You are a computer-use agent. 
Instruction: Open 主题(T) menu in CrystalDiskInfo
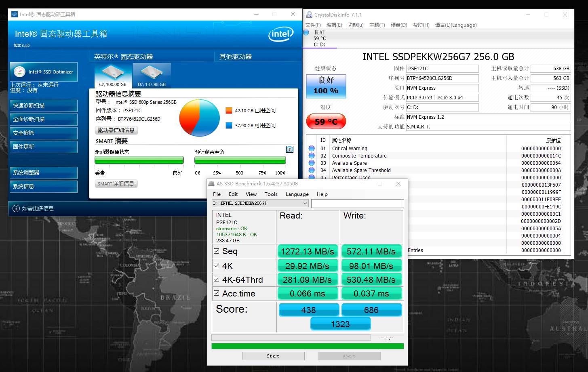(x=377, y=25)
